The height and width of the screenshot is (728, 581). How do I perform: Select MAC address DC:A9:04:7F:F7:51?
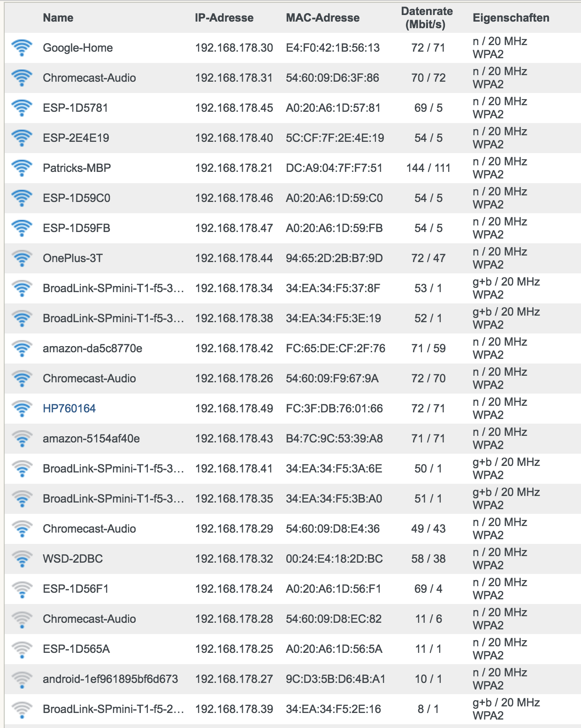[334, 168]
